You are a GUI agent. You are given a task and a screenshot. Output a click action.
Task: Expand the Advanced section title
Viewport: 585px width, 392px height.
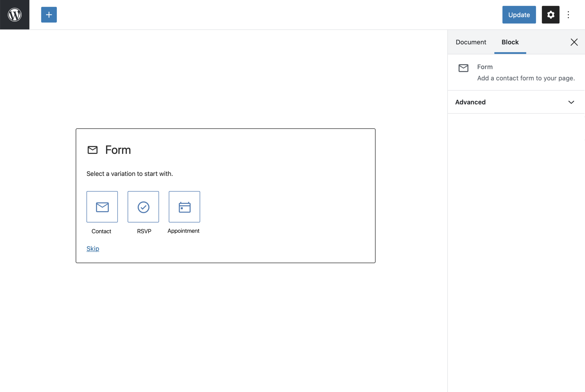[470, 102]
